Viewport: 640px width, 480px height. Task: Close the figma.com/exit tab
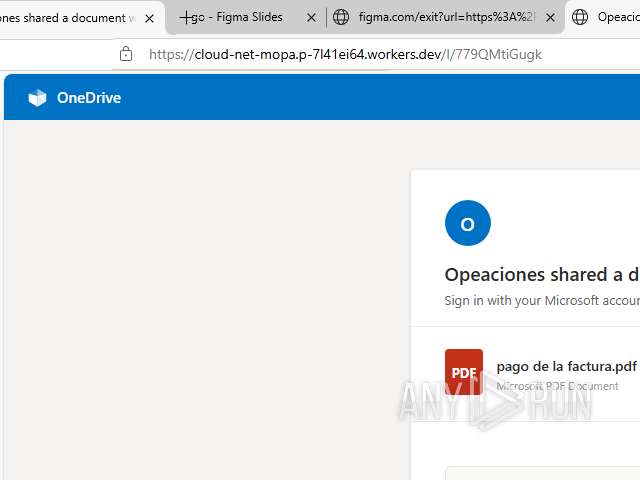tap(550, 18)
